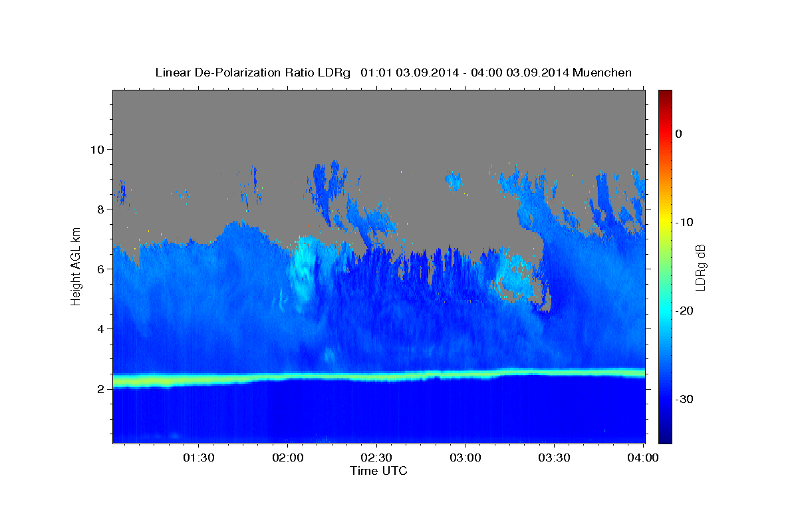Screen dimensions: 798x532
Task: Click the cyan patch near 03:15 at 6 km
Action: click(x=515, y=276)
